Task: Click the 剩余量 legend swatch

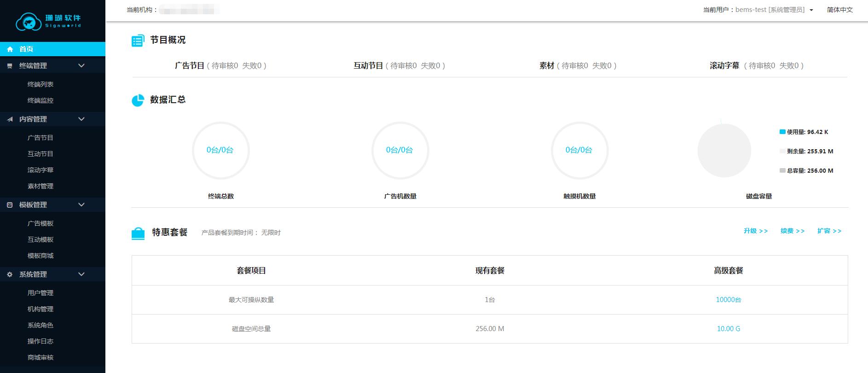Action: point(782,151)
